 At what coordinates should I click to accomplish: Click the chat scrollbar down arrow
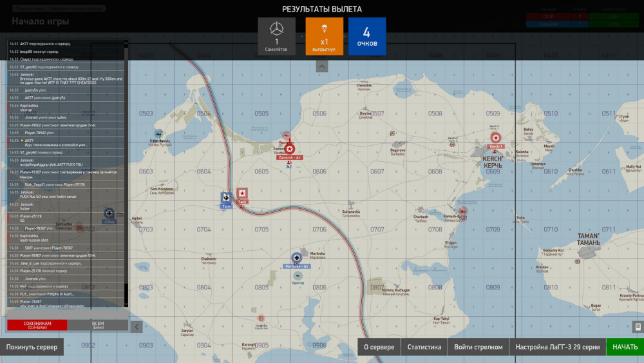point(126,304)
